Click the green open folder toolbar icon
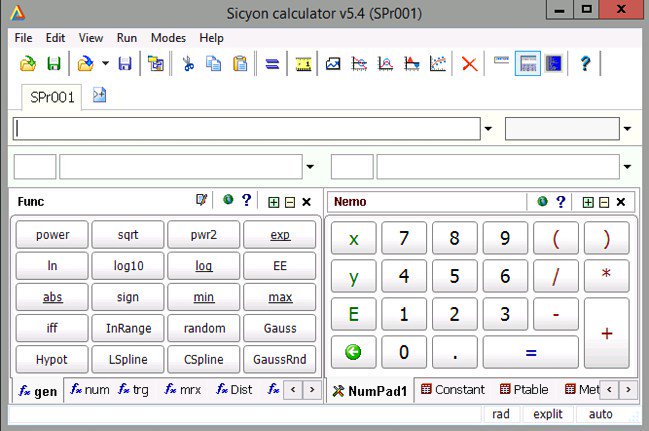Viewport: 649px width, 431px height. [x=28, y=63]
